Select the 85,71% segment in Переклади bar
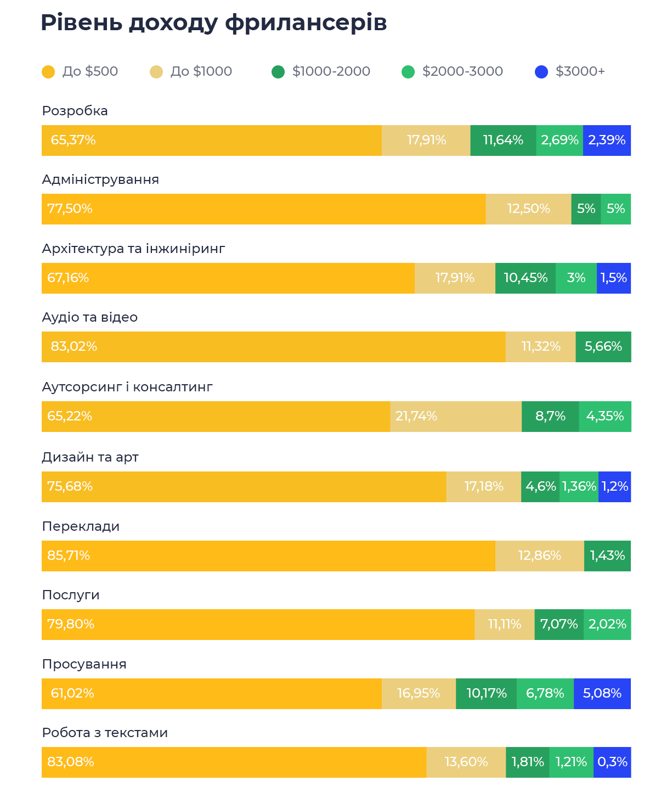This screenshot has width=672, height=792. [x=268, y=556]
